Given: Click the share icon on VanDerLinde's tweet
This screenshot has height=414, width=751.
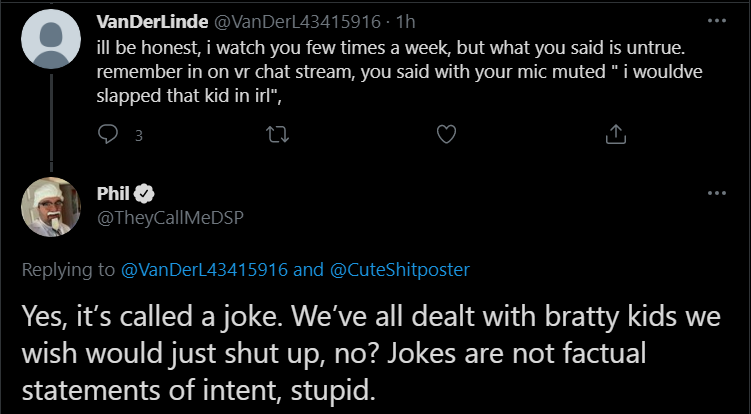Looking at the screenshot, I should click(616, 135).
